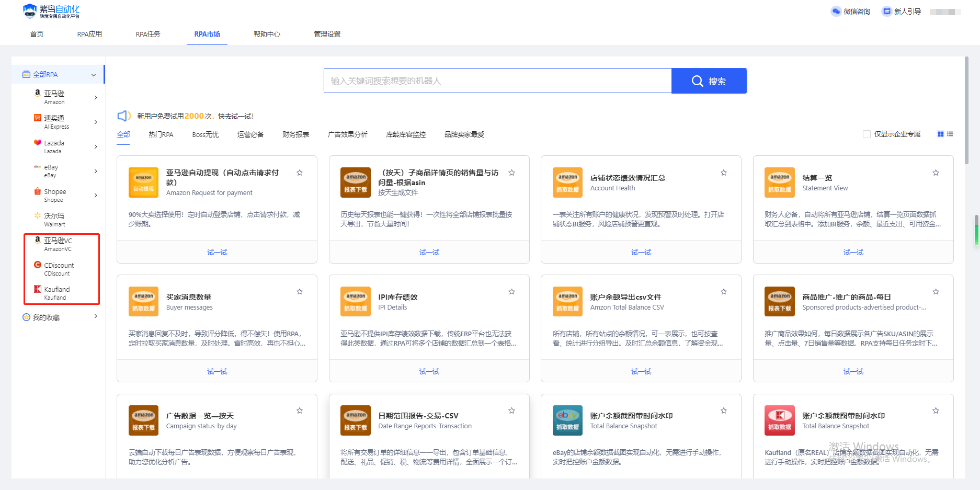Viewport: 980px width, 490px height.
Task: Click the Kaufland 抓取数据 card icon
Action: pyautogui.click(x=780, y=420)
